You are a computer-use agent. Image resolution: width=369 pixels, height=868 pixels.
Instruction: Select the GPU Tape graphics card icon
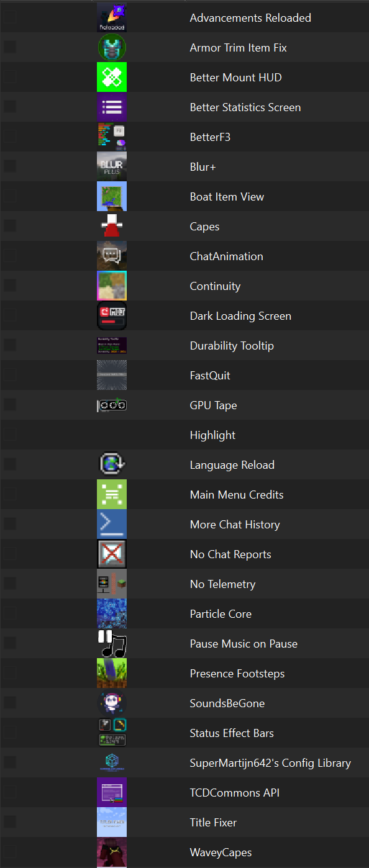[x=112, y=405]
